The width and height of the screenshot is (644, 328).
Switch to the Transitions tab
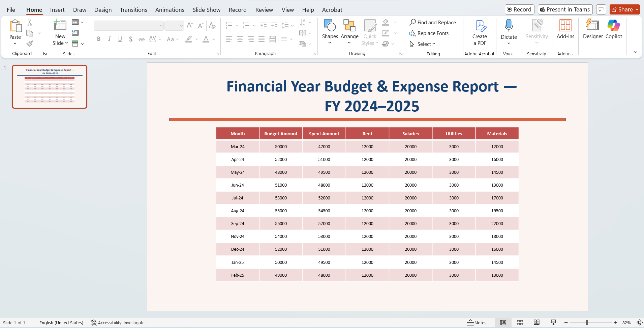click(133, 10)
